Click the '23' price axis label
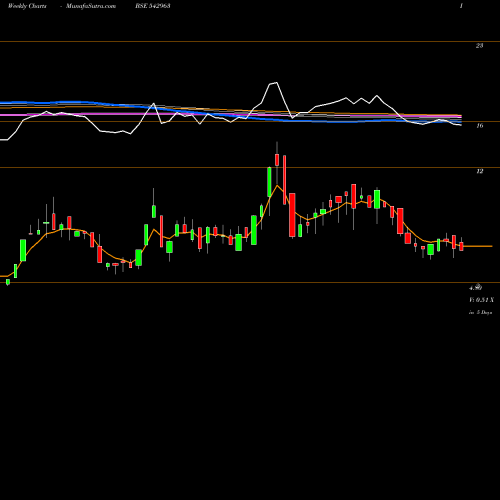 pos(479,46)
